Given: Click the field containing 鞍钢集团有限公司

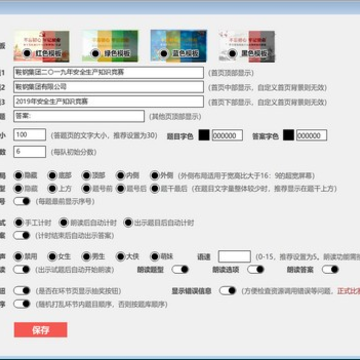Looking at the screenshot, I should tap(108, 87).
